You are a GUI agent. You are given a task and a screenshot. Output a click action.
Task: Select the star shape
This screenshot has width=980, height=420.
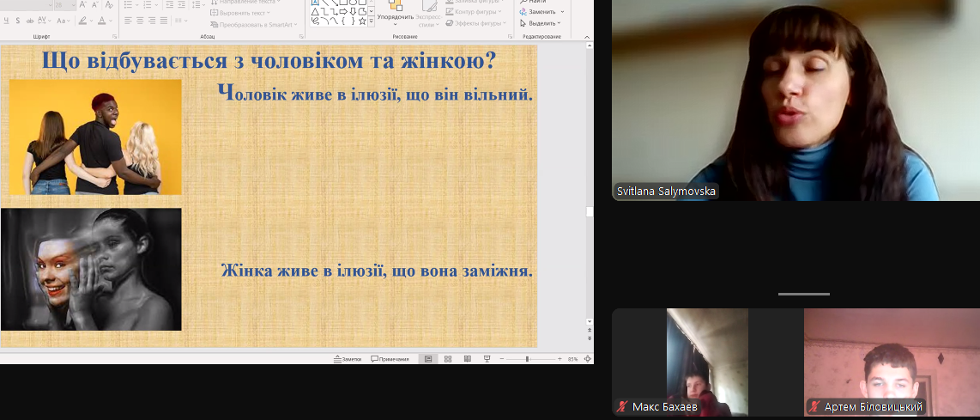(x=362, y=21)
